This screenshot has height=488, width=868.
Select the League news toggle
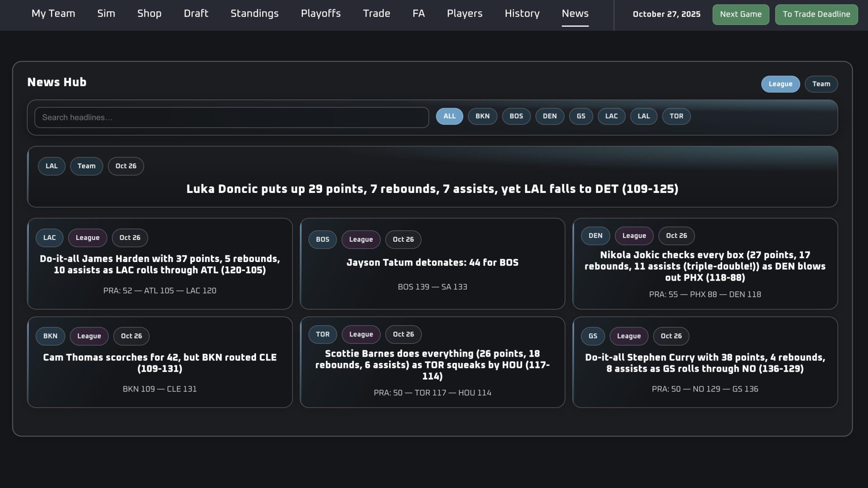(780, 84)
